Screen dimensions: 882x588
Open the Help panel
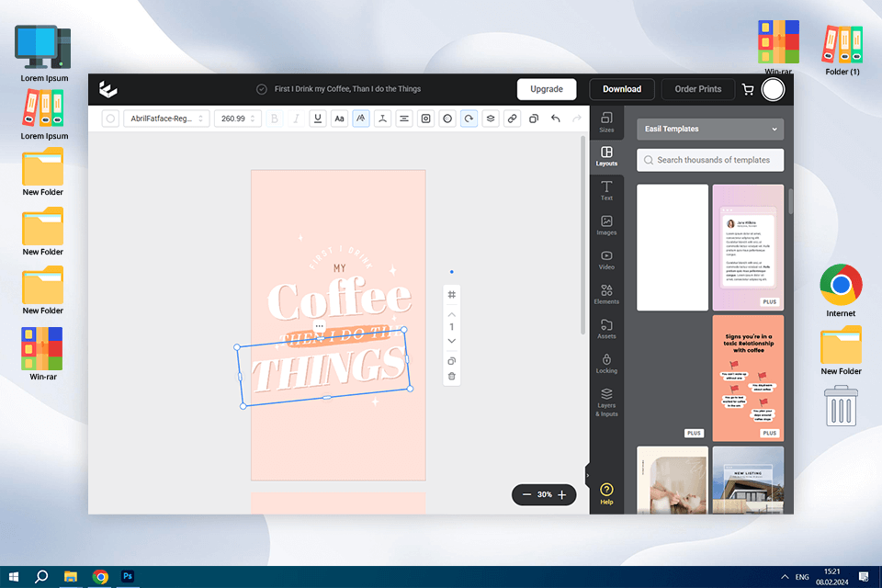pyautogui.click(x=606, y=493)
